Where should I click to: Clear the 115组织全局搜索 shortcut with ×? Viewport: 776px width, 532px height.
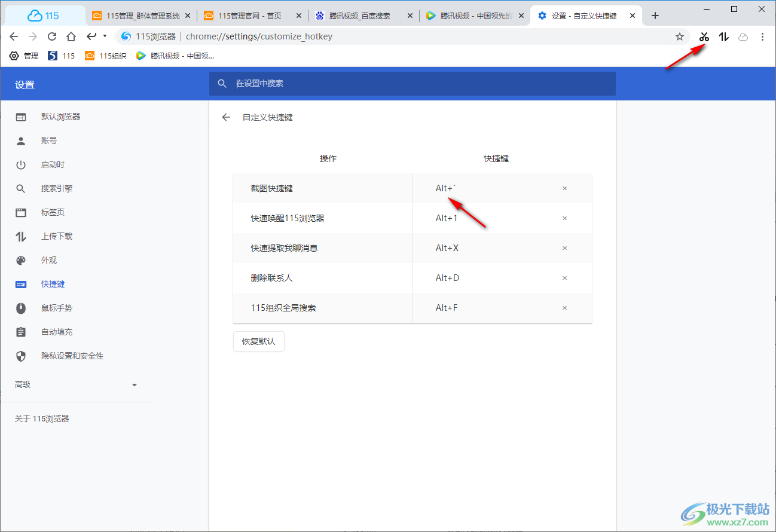pyautogui.click(x=564, y=308)
